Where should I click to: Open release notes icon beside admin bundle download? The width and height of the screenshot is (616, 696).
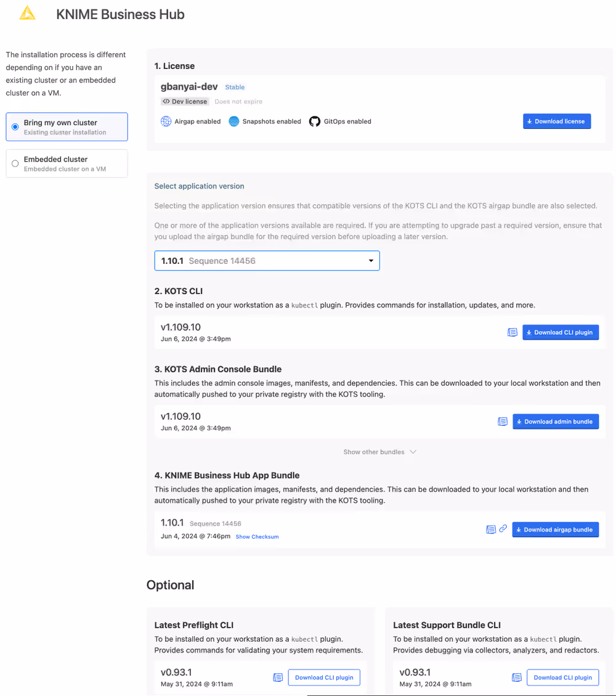tap(503, 421)
